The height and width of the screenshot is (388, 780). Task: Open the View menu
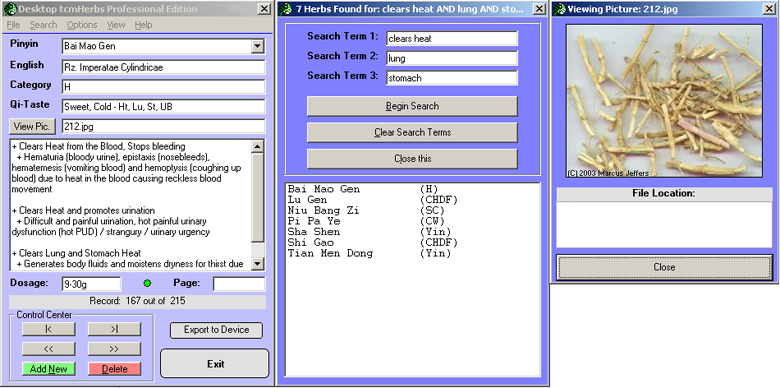pos(116,25)
